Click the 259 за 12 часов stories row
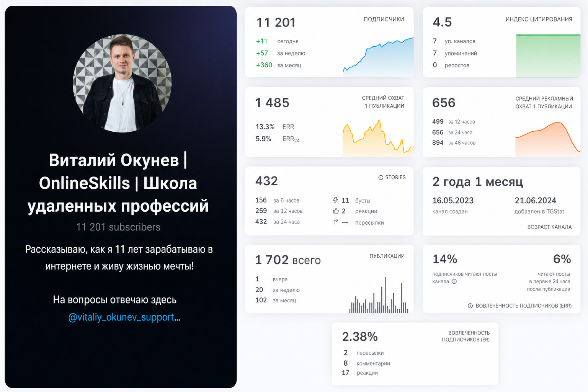 pos(279,211)
